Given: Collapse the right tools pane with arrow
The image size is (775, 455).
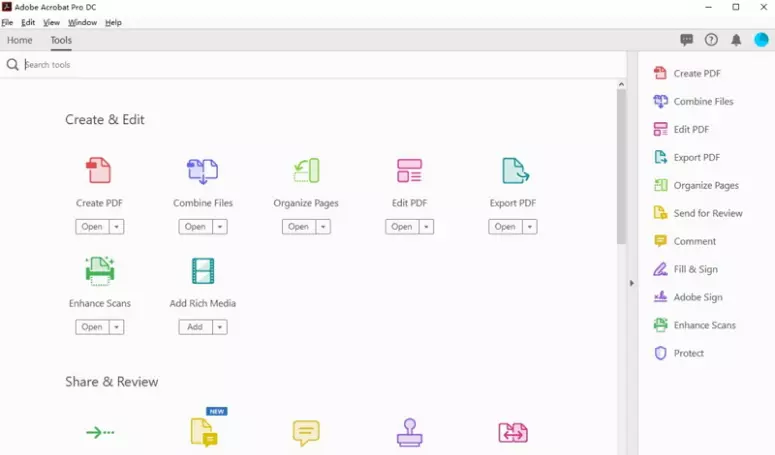Looking at the screenshot, I should [x=632, y=283].
